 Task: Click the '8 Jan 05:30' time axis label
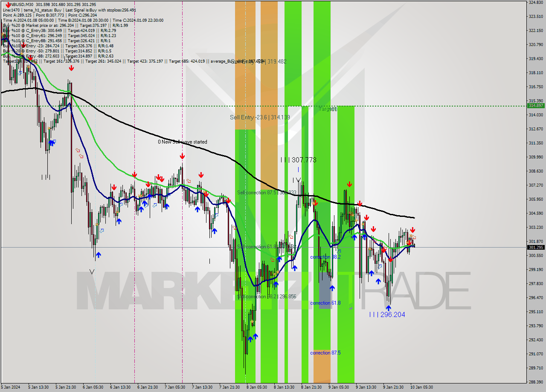[257, 387]
